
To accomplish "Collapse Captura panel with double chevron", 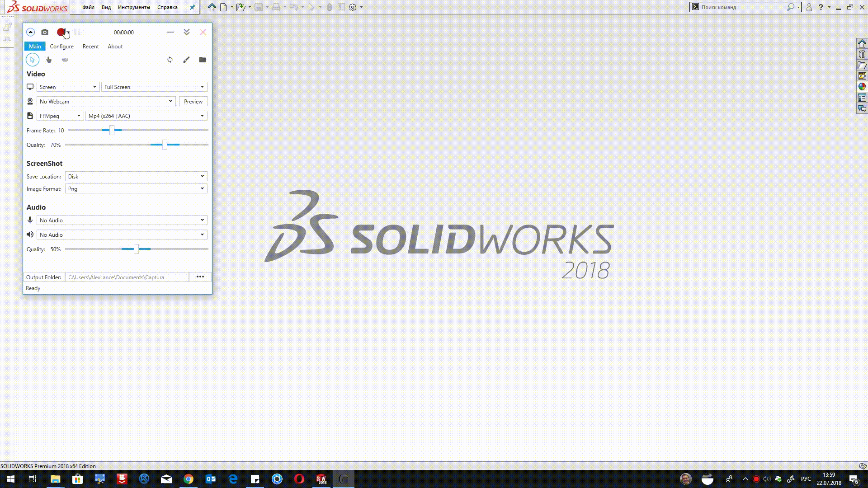I will [187, 32].
